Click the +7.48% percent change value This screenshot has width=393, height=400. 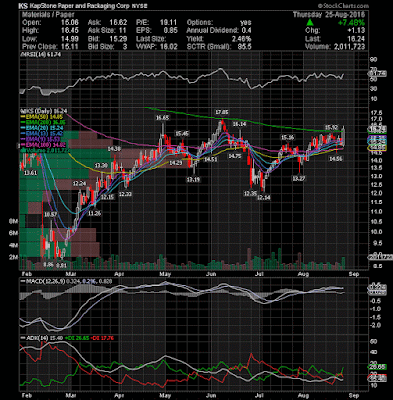351,23
